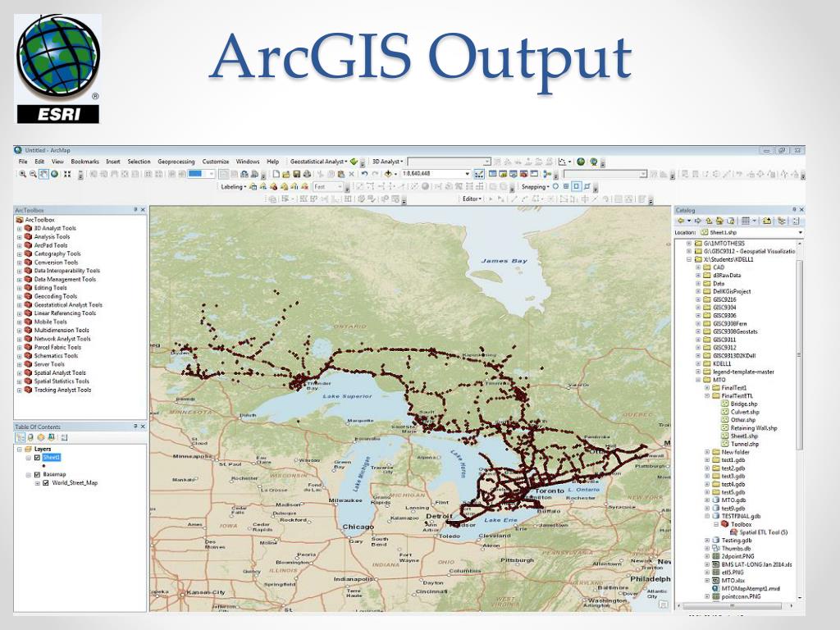Select MTOMapAtempt1.mxd in Catalog
The height and width of the screenshot is (630, 840).
tap(751, 588)
